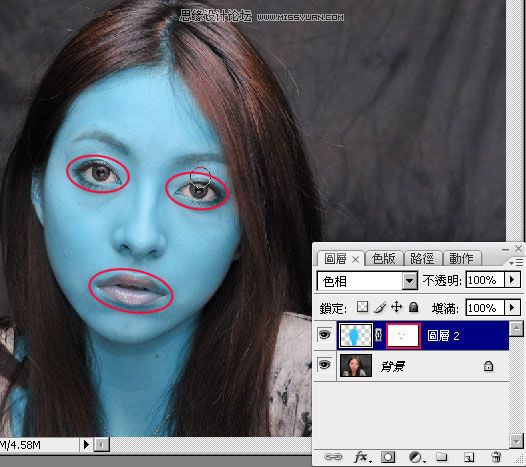Create a new layer group folder

441,457
